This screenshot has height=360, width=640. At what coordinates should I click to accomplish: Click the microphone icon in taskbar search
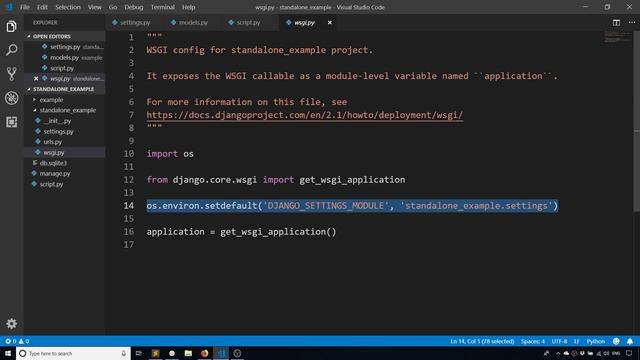point(124,353)
